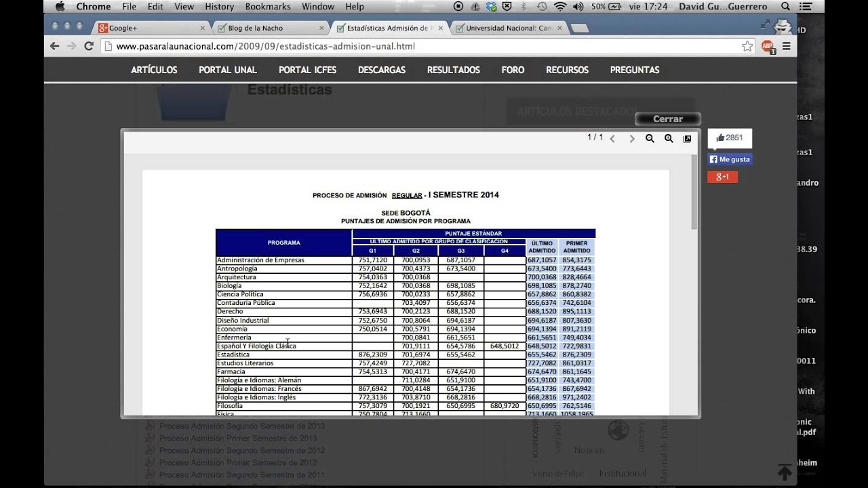The height and width of the screenshot is (488, 868).
Task: Open the PORTAL UNAL navigation item
Action: click(228, 70)
